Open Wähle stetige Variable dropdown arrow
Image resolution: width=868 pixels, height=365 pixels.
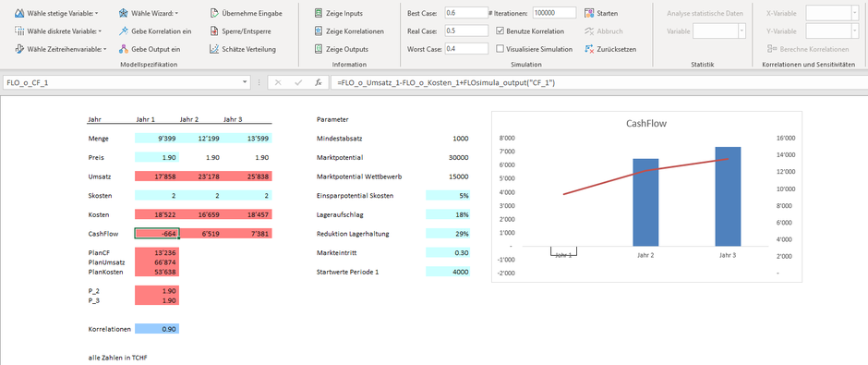[96, 13]
